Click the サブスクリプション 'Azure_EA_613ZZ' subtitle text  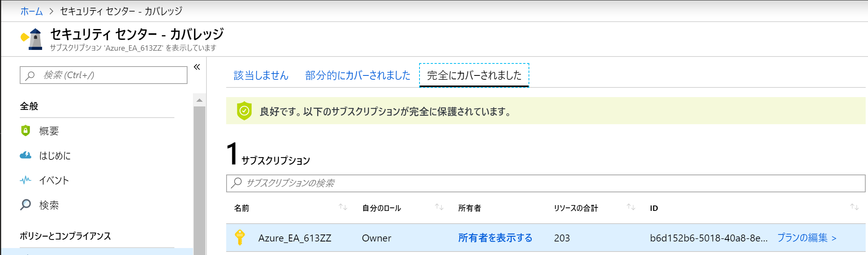133,48
